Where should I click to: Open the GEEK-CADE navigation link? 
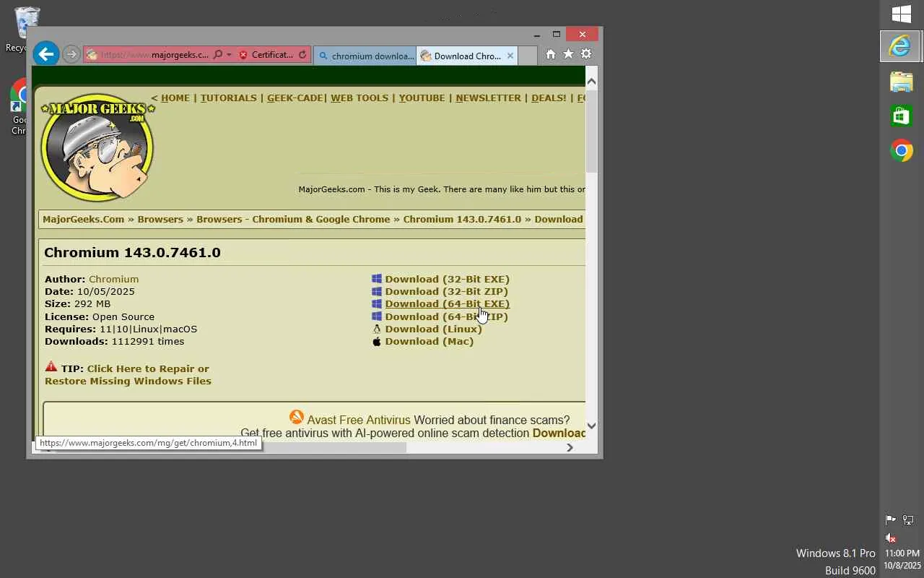(x=295, y=98)
